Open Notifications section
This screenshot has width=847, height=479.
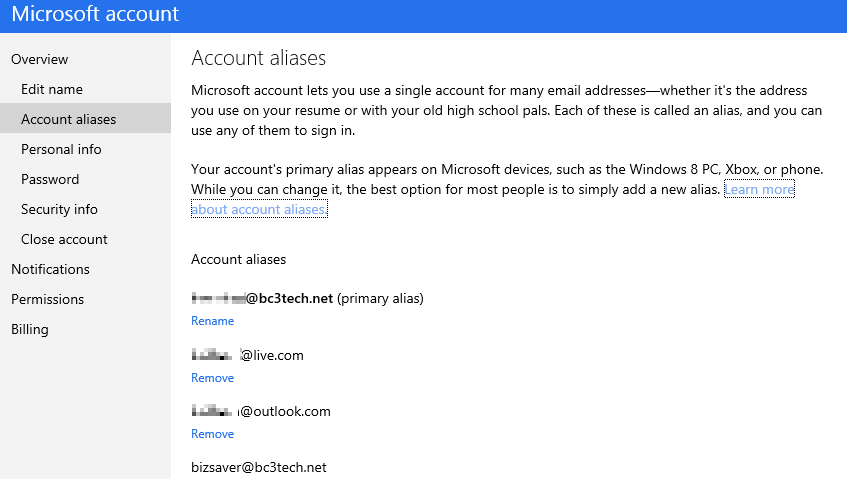[50, 269]
